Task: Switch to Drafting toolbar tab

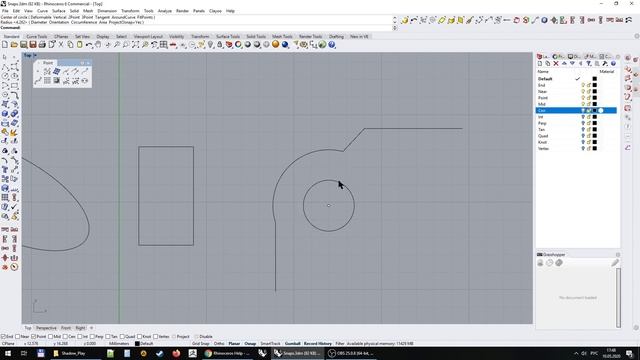Action: pos(336,36)
